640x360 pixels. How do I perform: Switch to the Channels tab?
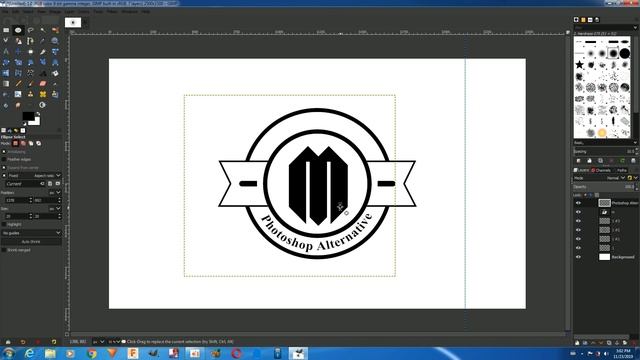[x=602, y=170]
